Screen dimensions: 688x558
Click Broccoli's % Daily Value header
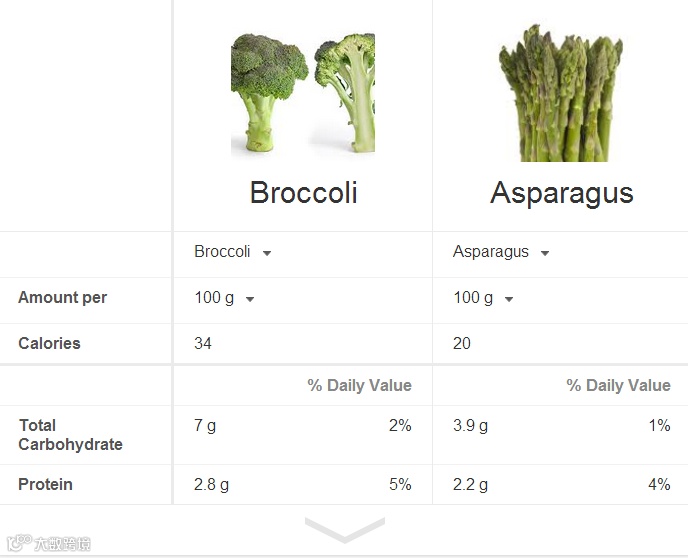tap(359, 385)
